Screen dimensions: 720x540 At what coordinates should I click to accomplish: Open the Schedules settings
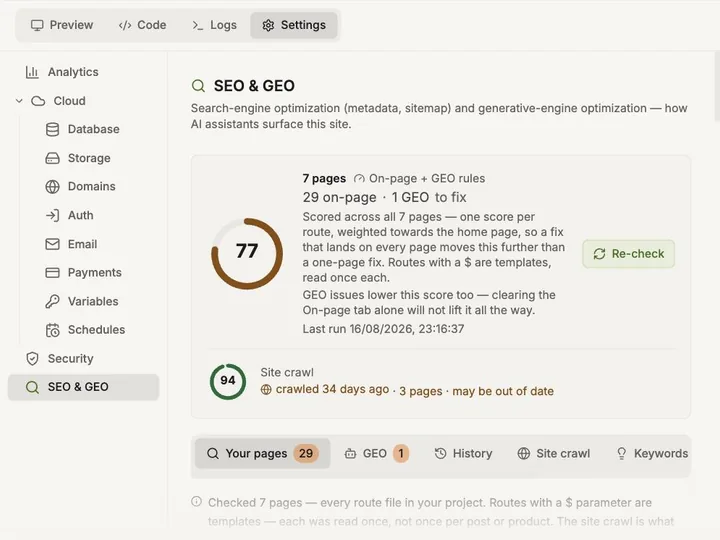[96, 330]
